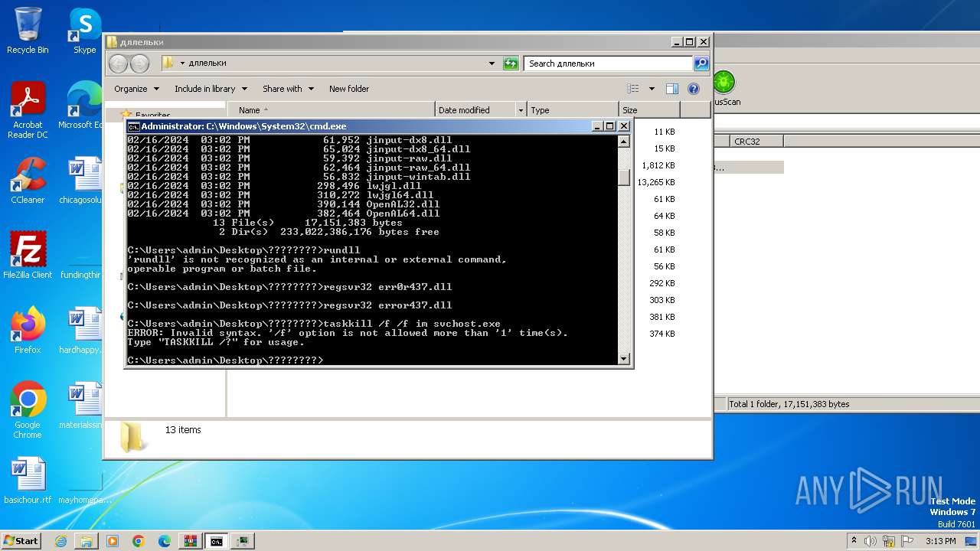
Task: Open Include in library dropdown
Action: click(211, 89)
